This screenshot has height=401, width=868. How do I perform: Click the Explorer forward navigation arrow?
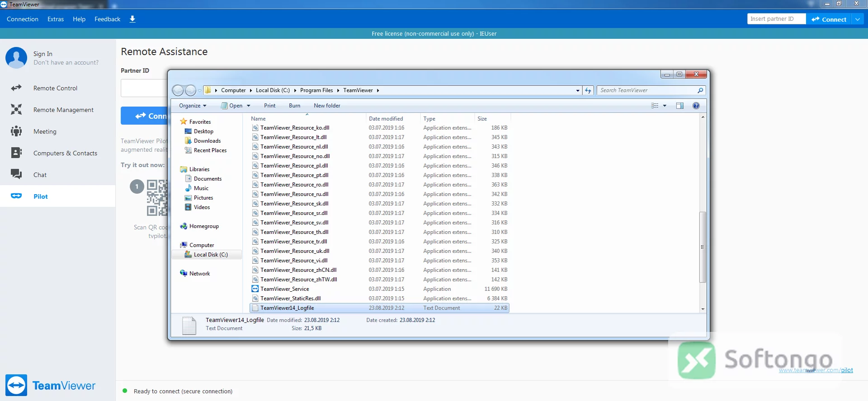[x=191, y=91]
